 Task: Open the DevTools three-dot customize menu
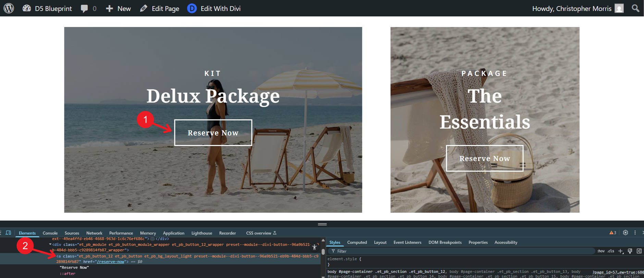[x=635, y=233]
